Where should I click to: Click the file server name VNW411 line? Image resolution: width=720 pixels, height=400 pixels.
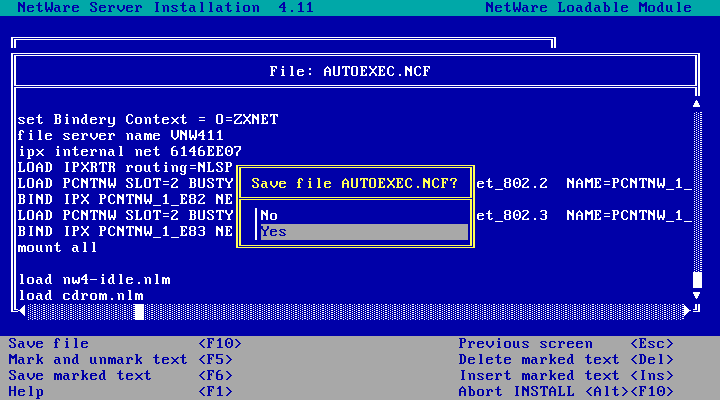(x=120, y=135)
